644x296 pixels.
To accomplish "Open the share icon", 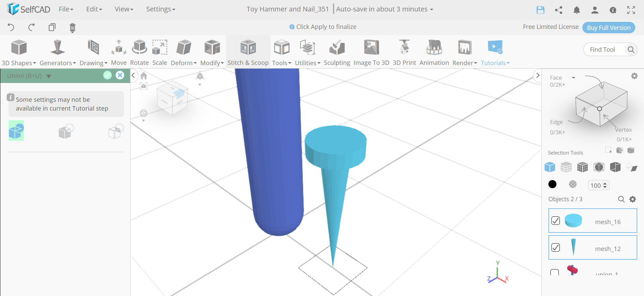I will 558,10.
